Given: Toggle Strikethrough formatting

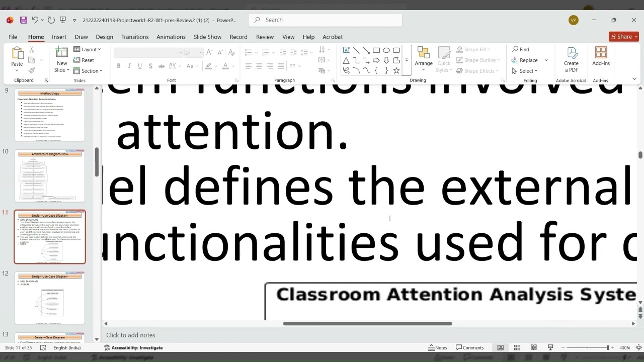Looking at the screenshot, I should tap(162, 66).
